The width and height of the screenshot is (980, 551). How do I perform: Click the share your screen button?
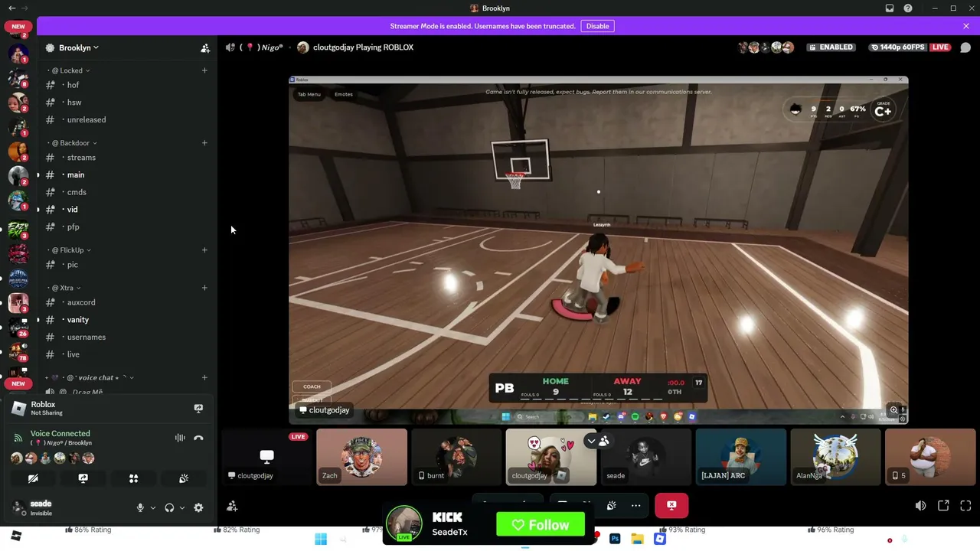click(x=83, y=478)
